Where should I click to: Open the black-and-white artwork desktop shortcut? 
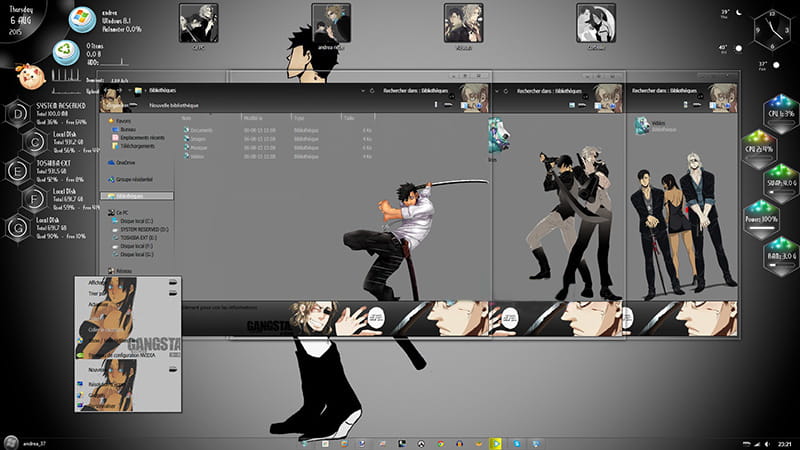click(x=596, y=22)
